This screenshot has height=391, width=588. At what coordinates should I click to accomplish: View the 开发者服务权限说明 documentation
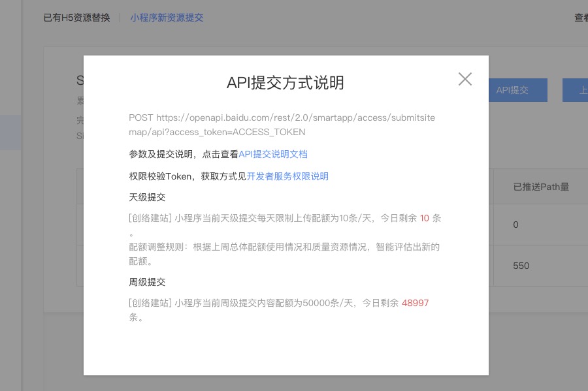287,176
